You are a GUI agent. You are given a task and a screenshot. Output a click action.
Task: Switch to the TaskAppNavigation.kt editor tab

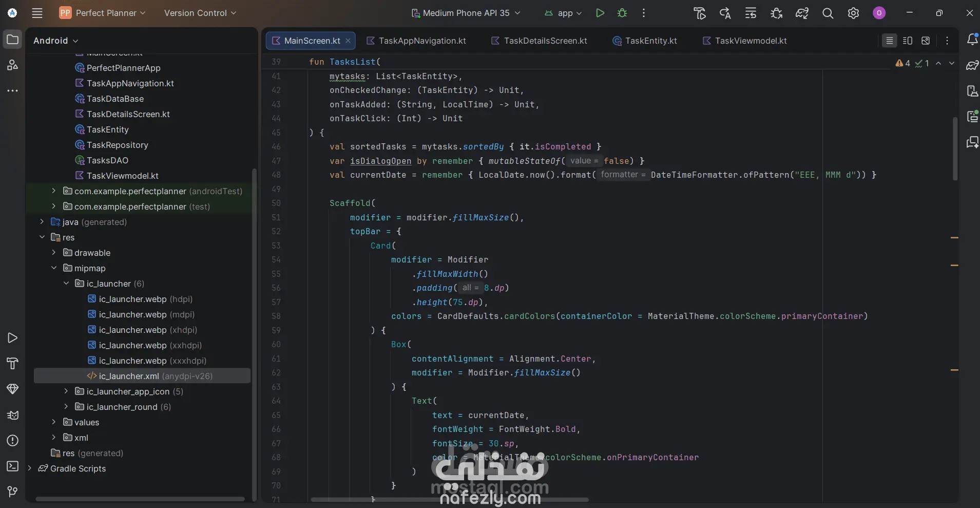[x=416, y=41]
